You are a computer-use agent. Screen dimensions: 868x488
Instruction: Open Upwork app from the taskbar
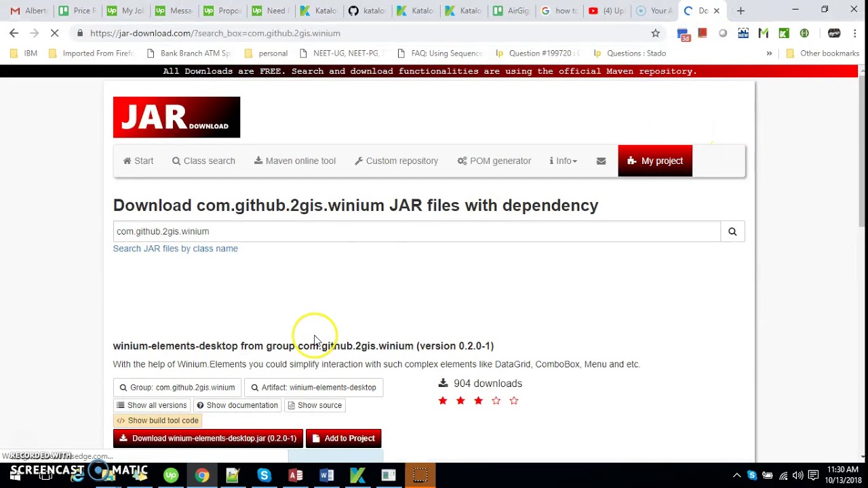(x=170, y=476)
